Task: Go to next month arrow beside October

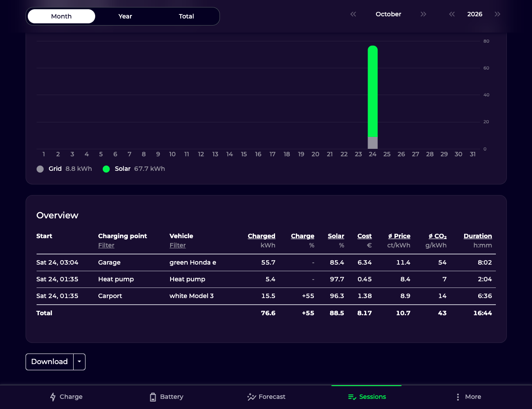Action: click(x=424, y=14)
